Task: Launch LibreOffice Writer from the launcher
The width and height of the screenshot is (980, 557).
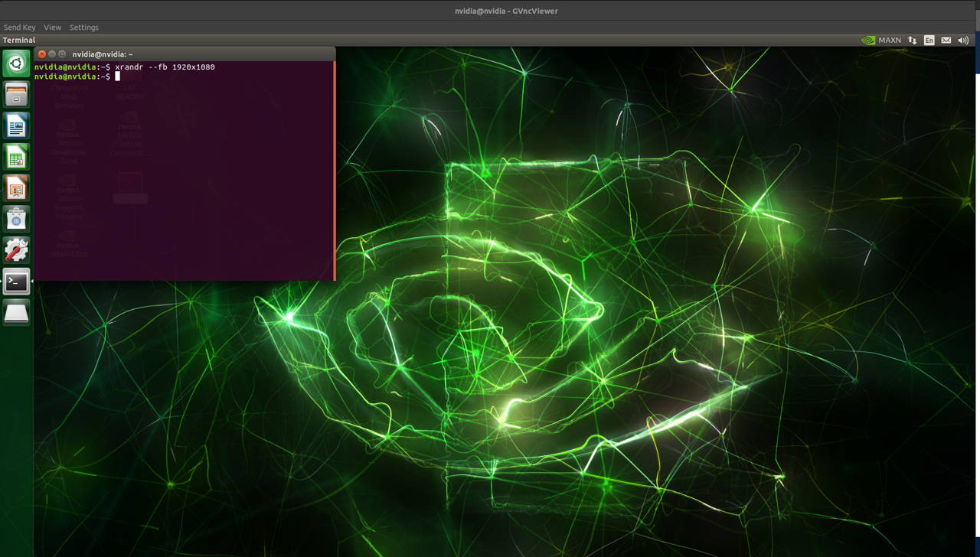Action: pos(16,125)
